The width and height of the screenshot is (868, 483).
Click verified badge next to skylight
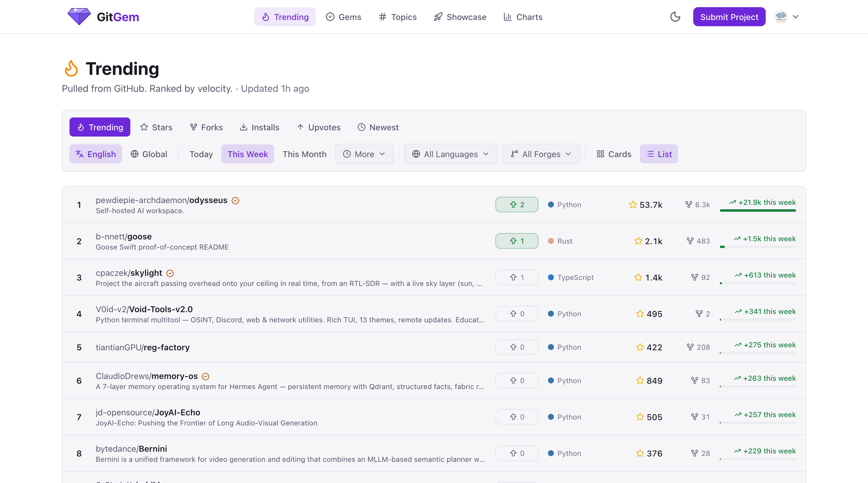(170, 273)
